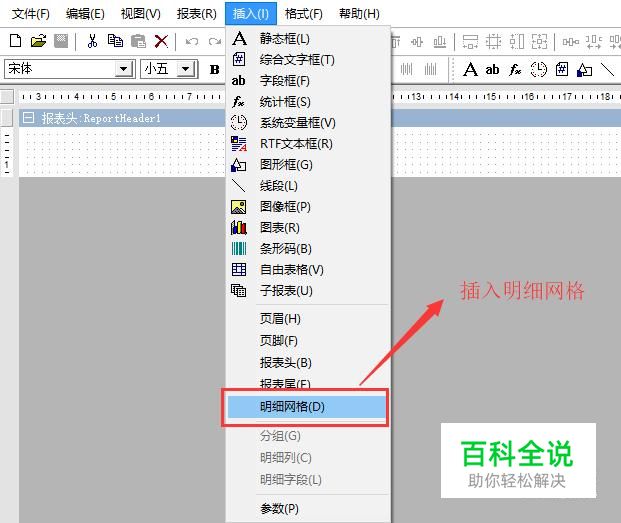Select 页眉(H) menu item

click(308, 319)
